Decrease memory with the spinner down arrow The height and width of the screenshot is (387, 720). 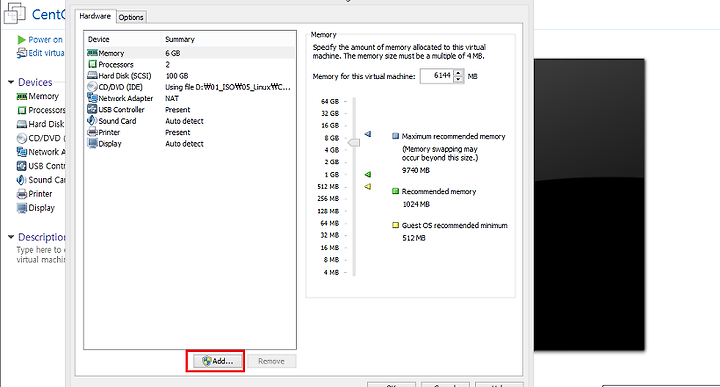(x=458, y=79)
